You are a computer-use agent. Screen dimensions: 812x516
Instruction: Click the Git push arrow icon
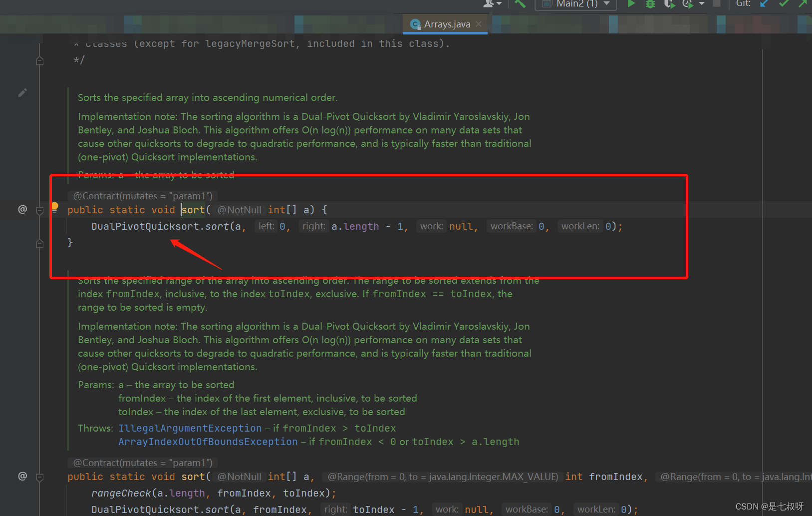(x=803, y=3)
